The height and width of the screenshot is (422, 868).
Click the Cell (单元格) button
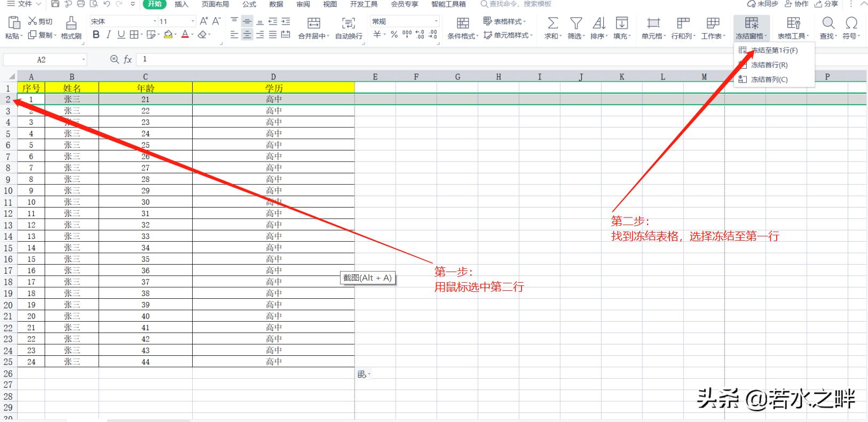pyautogui.click(x=653, y=28)
